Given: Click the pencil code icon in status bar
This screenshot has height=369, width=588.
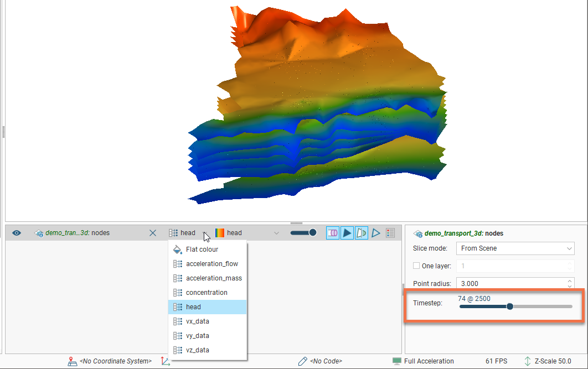Looking at the screenshot, I should pyautogui.click(x=302, y=361).
